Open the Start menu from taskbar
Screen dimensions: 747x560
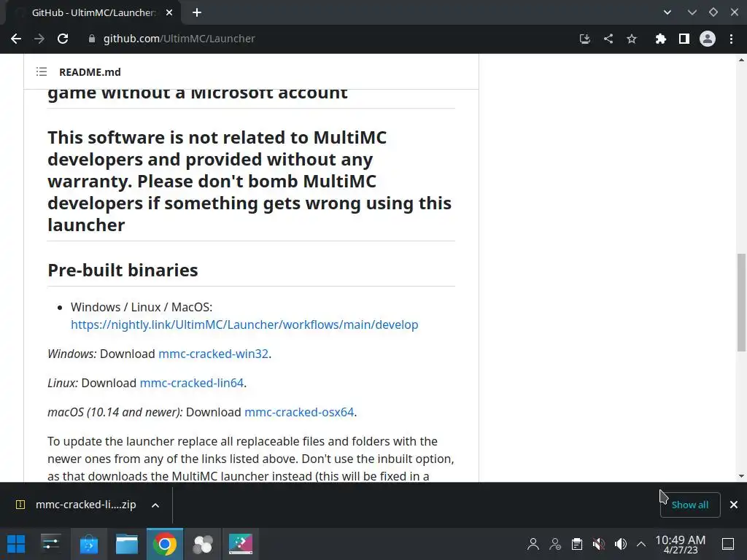[16, 544]
